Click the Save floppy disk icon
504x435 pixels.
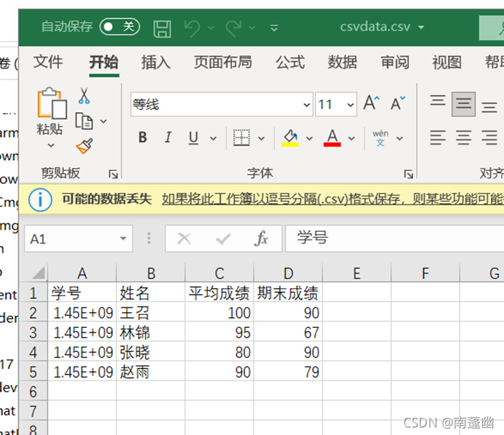(x=162, y=29)
